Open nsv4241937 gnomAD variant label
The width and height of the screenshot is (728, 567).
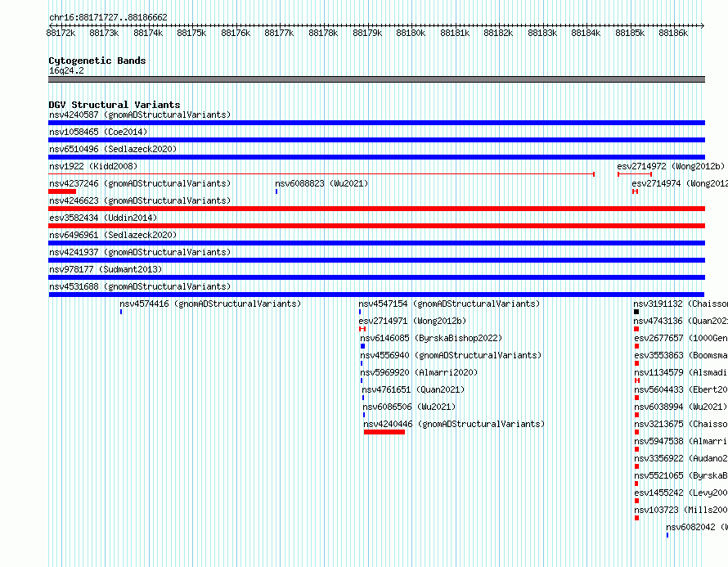pyautogui.click(x=140, y=252)
